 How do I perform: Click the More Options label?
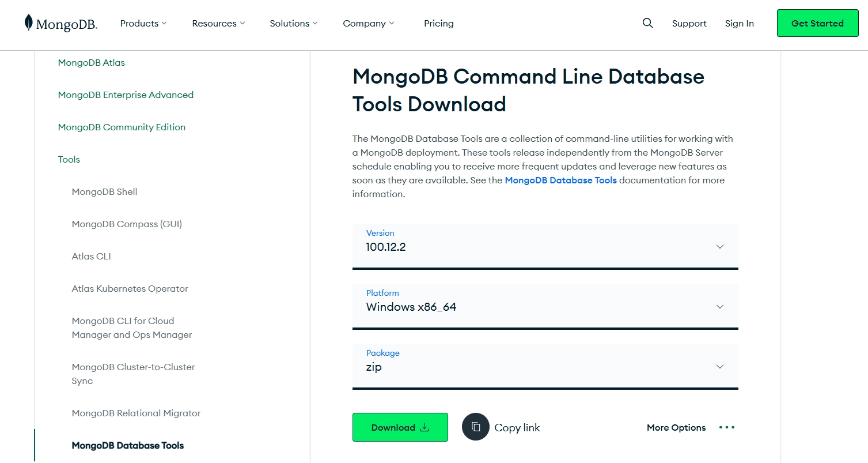click(676, 427)
